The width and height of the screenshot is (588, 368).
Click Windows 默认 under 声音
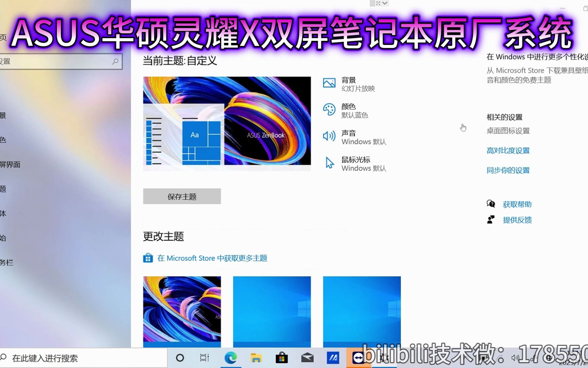pos(364,142)
